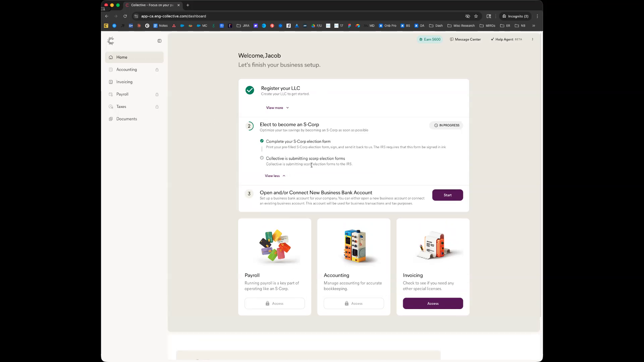
Task: Start the business bank account setup
Action: (x=447, y=195)
